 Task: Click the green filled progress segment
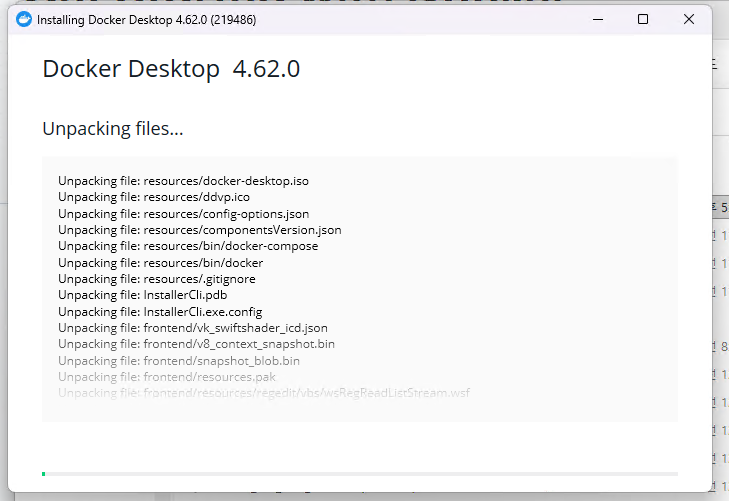pyautogui.click(x=43, y=473)
